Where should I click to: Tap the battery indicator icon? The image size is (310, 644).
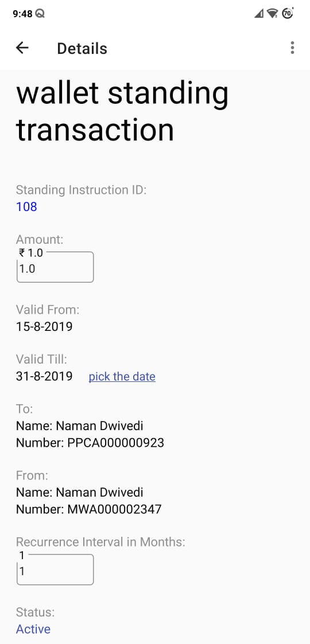pyautogui.click(x=288, y=14)
